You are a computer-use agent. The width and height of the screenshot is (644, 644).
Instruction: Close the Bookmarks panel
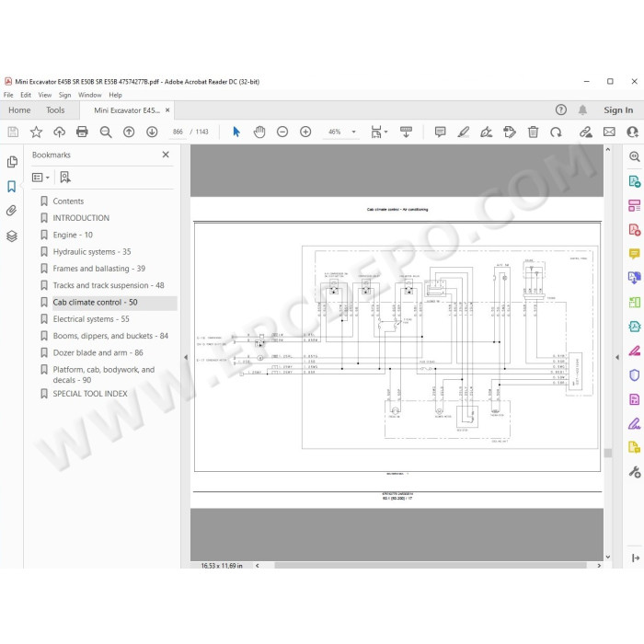(166, 155)
